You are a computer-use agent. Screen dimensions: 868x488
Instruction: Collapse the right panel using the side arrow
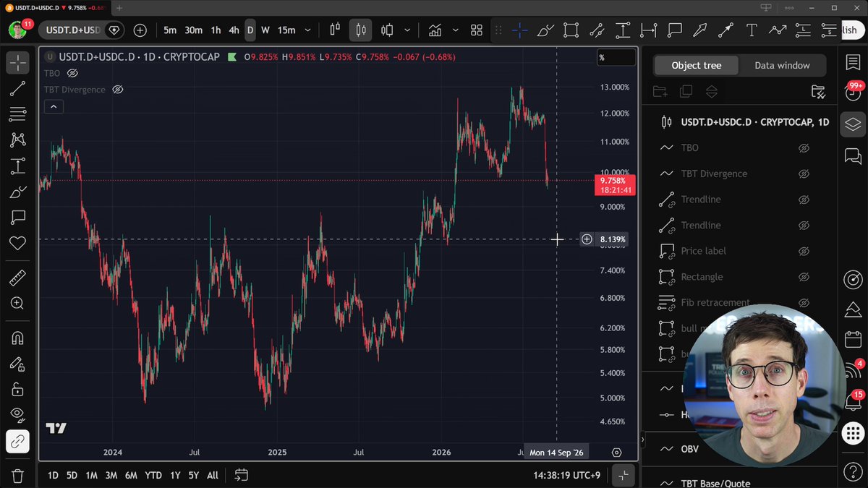pyautogui.click(x=642, y=439)
